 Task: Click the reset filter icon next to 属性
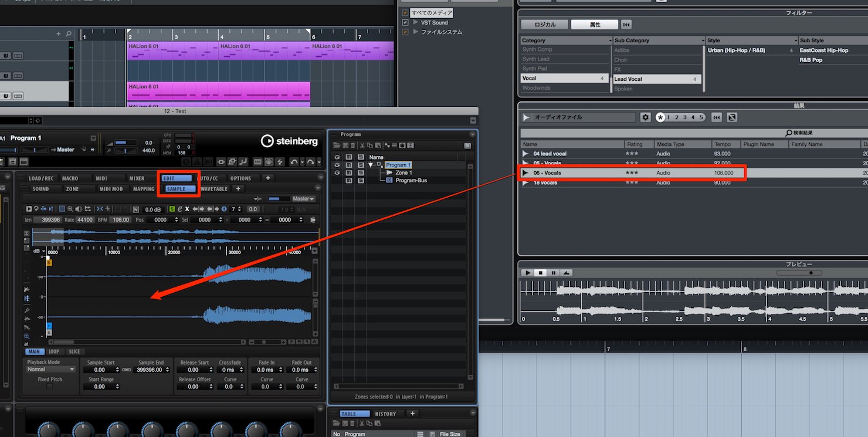[x=626, y=25]
